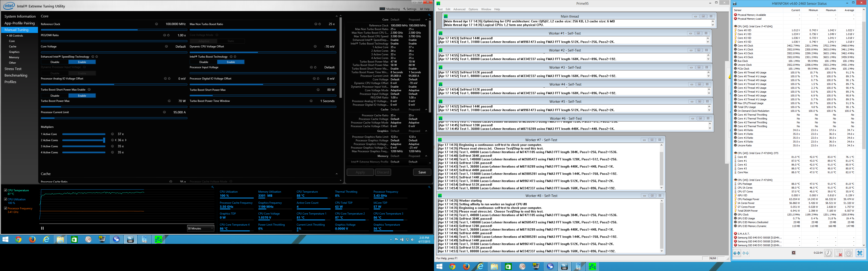868x271 pixels.
Task: Collapse the Cache section in Manual Tuning
Action: 336,174
